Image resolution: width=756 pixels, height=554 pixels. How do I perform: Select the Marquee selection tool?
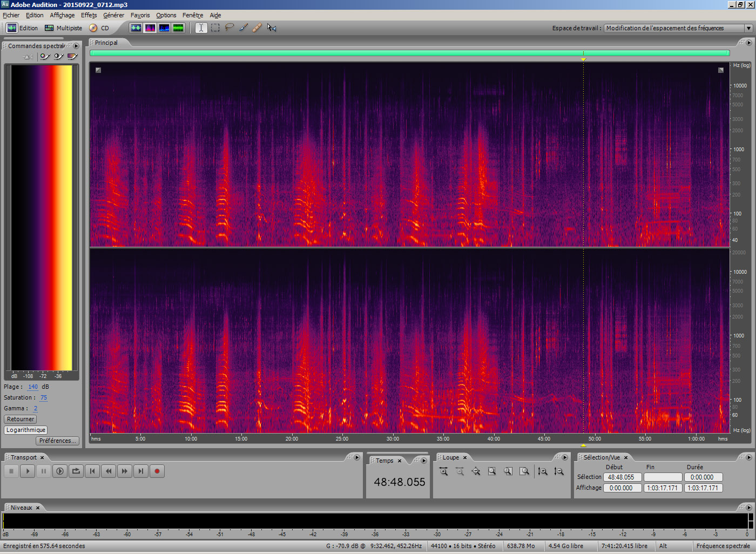point(215,28)
